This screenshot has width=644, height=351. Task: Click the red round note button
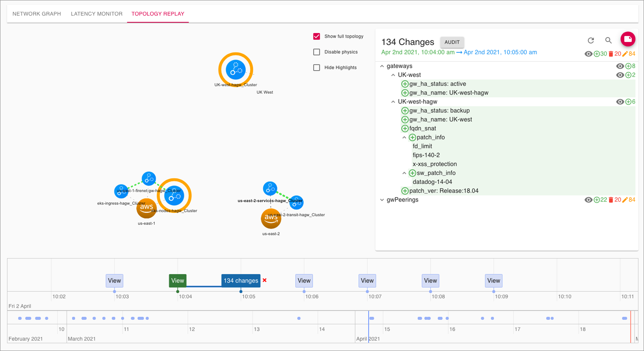(x=628, y=39)
